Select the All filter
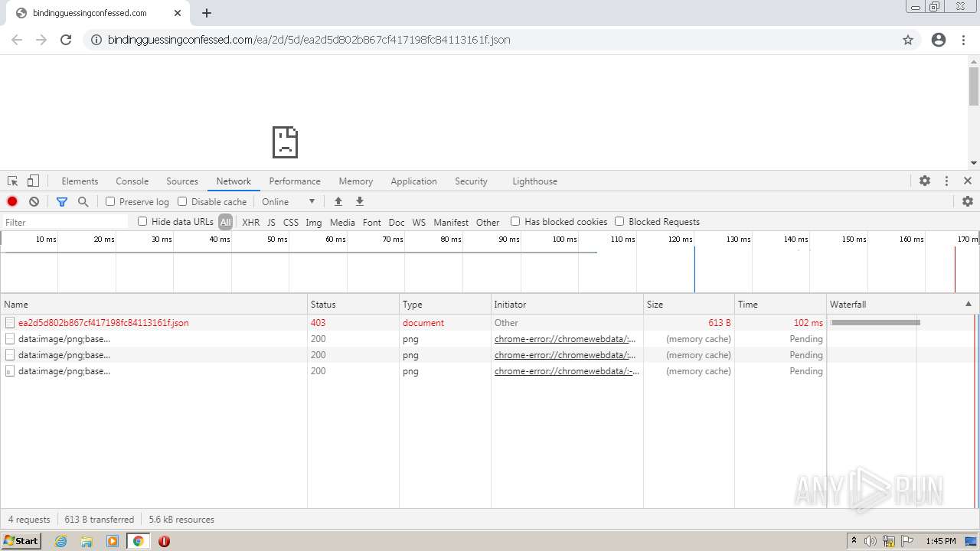The image size is (980, 551). tap(225, 222)
